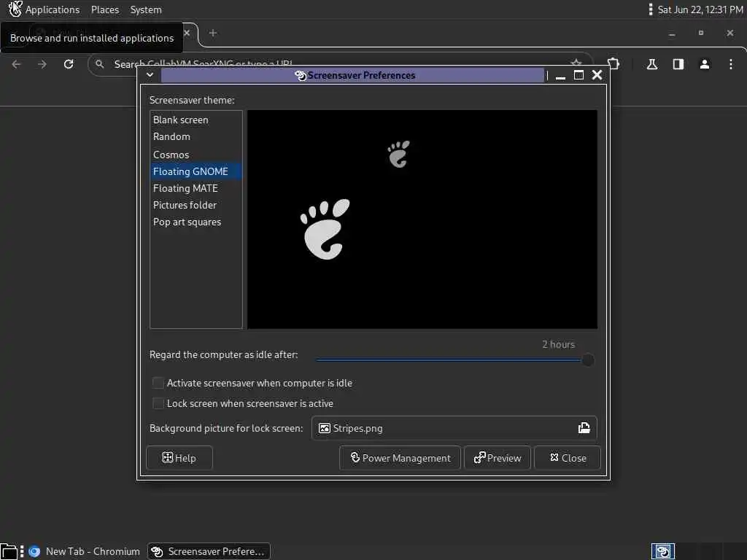Maximize the Screensaver Preferences window
This screenshot has width=747, height=560.
pyautogui.click(x=578, y=75)
